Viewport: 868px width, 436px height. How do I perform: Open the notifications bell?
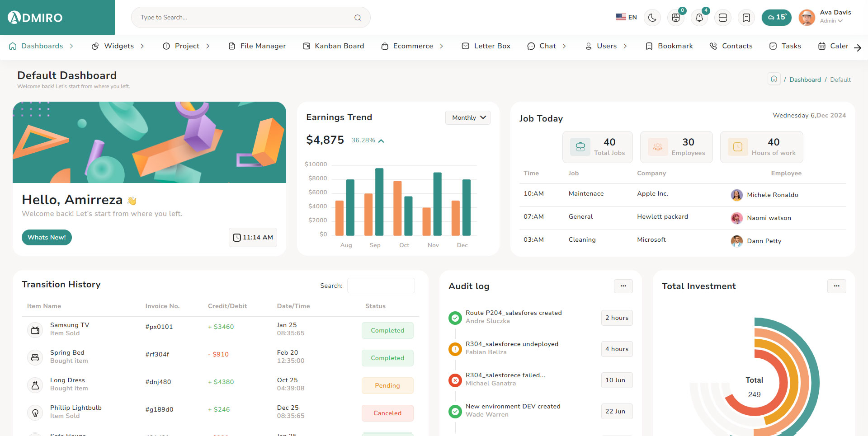[699, 18]
